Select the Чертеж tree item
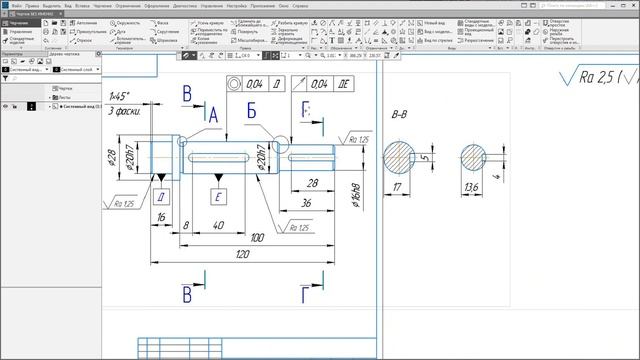640x360 pixels. 62,89
